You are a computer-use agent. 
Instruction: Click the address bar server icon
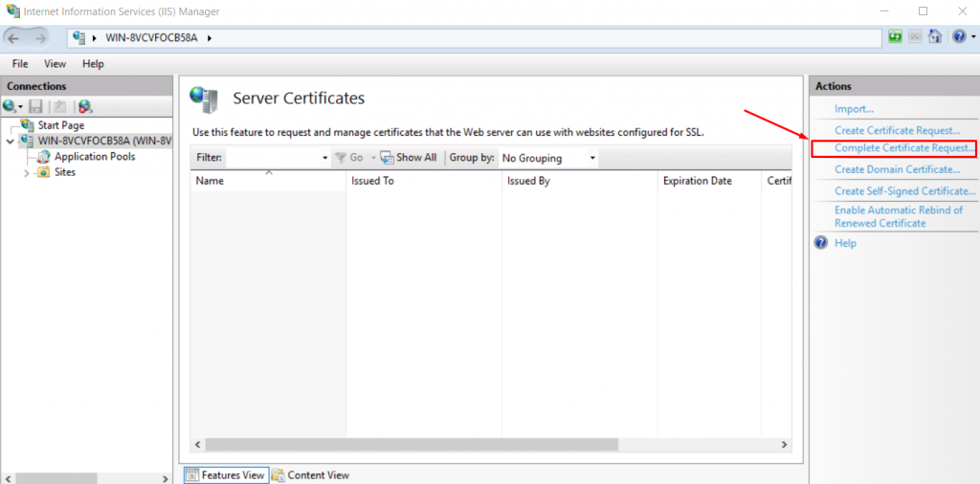tap(78, 37)
